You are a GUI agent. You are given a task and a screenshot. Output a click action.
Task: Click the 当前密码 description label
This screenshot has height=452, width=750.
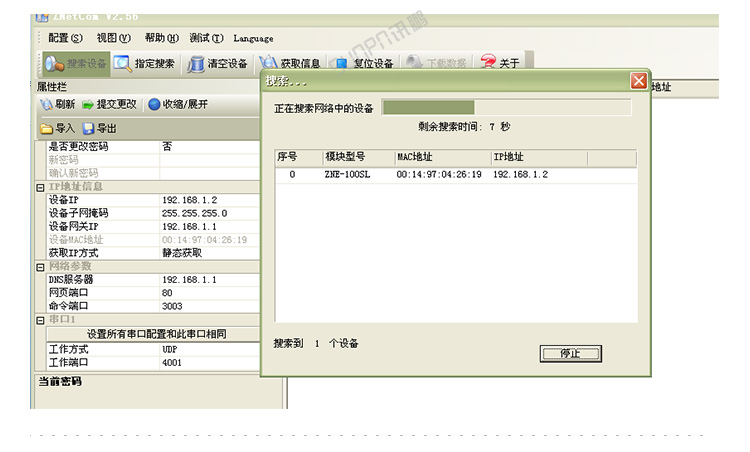pyautogui.click(x=60, y=382)
